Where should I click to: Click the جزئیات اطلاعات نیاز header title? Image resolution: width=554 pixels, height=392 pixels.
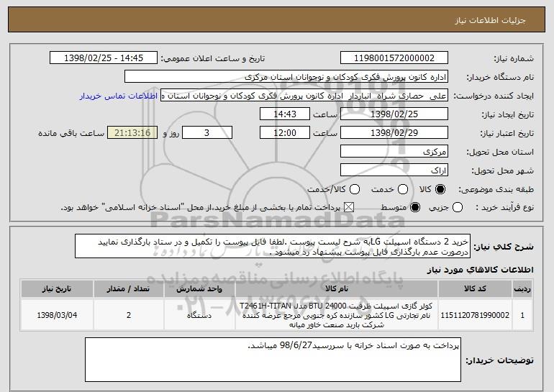490,20
